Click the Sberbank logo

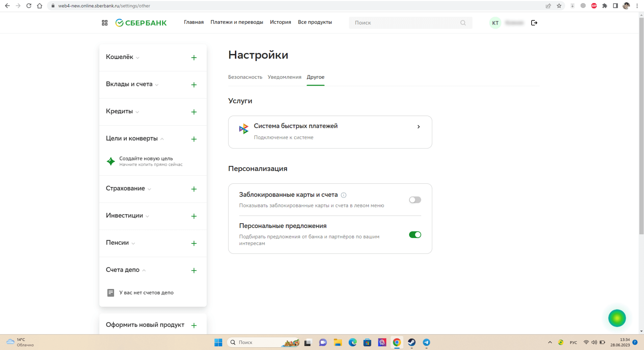(x=141, y=23)
